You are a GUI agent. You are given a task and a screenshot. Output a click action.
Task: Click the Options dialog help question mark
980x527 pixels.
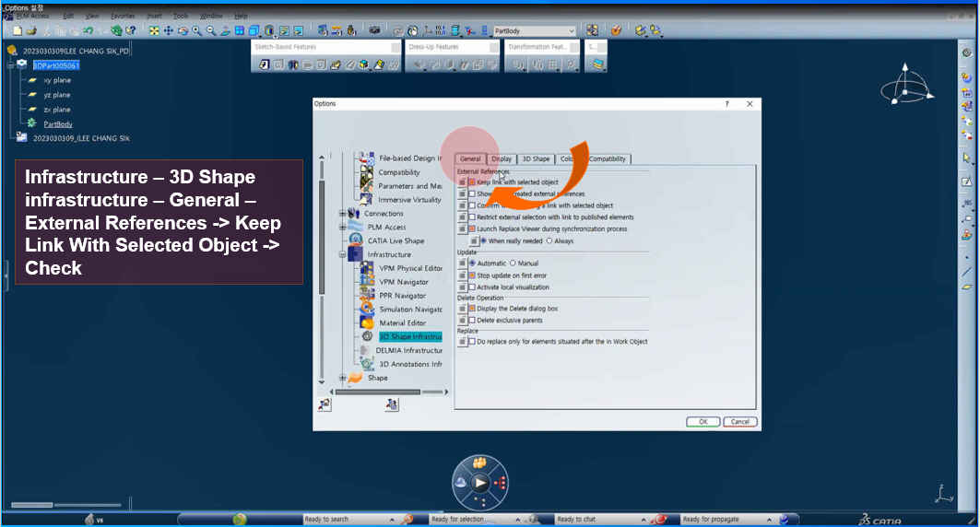(726, 104)
